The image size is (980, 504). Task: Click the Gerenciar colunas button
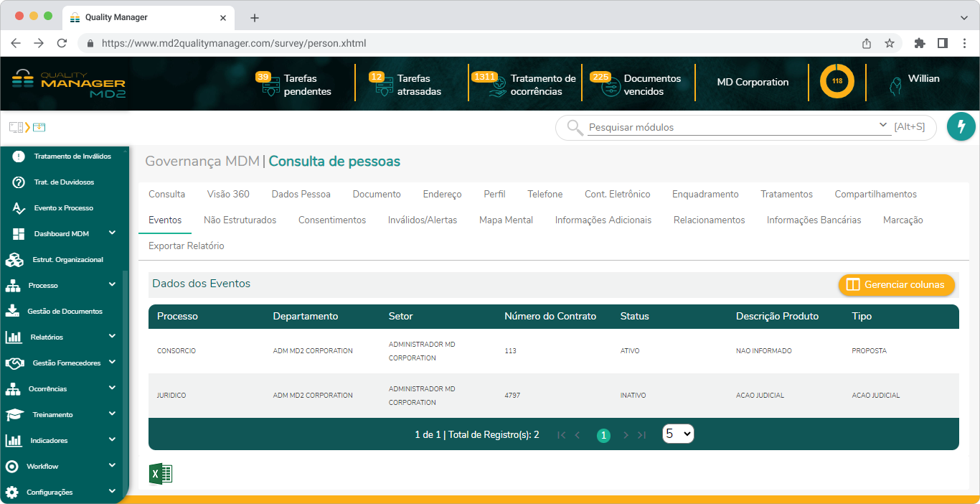tap(896, 285)
